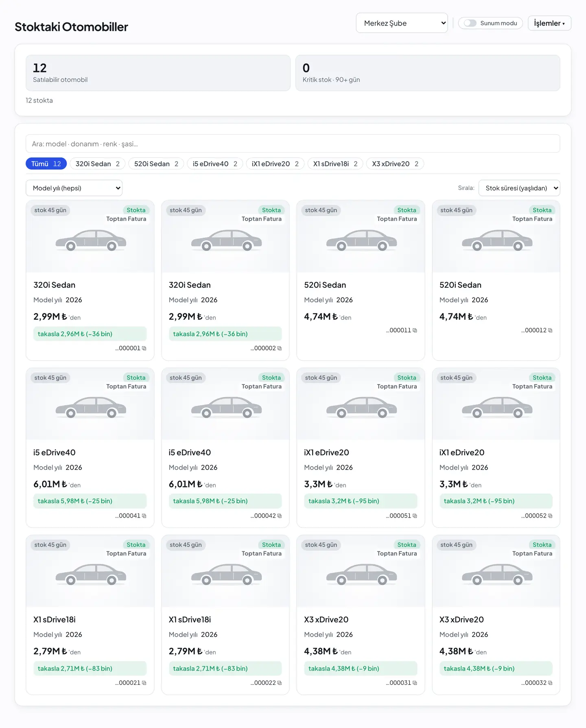Viewport: 586px width, 728px height.
Task: Click takasla 2,71M offer on 000021 card
Action: click(90, 669)
